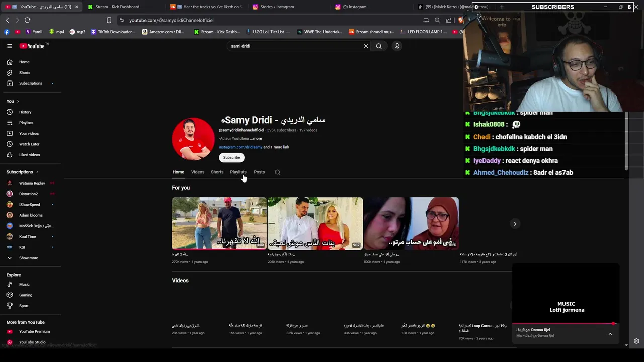
Task: Open U.GG LoL Tier List bookmark
Action: pyautogui.click(x=267, y=32)
